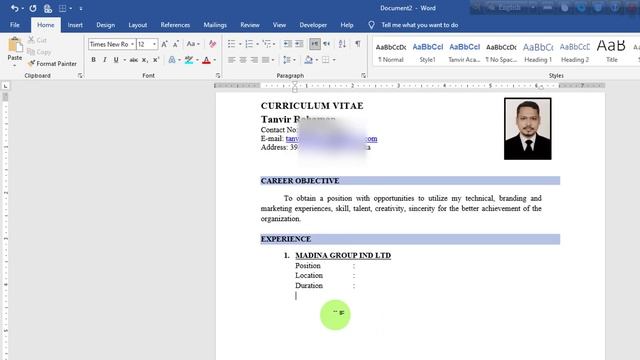Apply highlight color with the marker button
The width and height of the screenshot is (640, 360).
tap(189, 60)
